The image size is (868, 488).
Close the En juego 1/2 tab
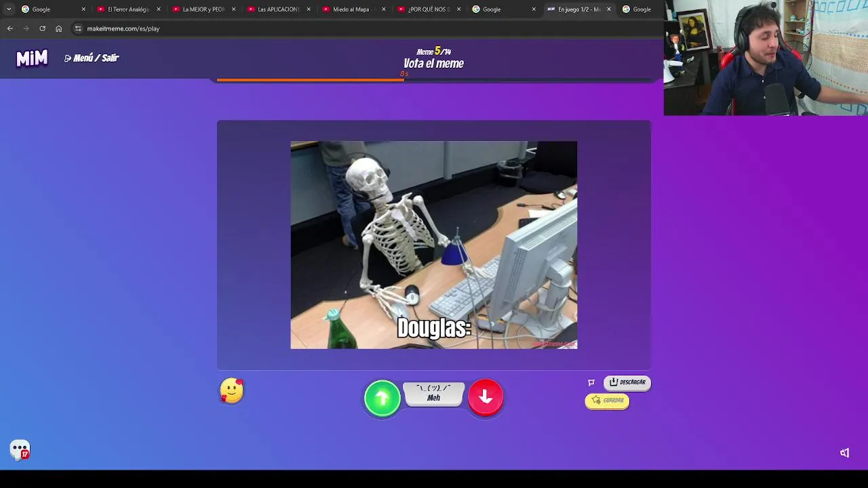click(x=608, y=9)
